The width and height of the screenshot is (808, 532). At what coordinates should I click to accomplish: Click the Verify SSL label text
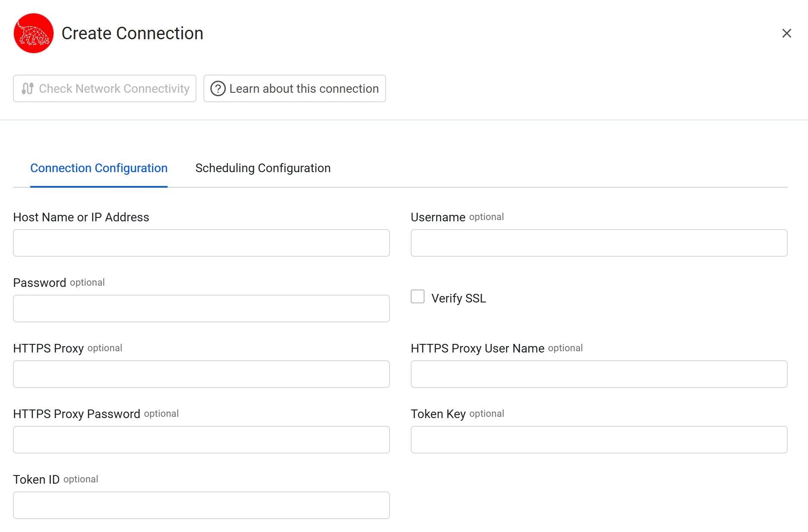[459, 298]
